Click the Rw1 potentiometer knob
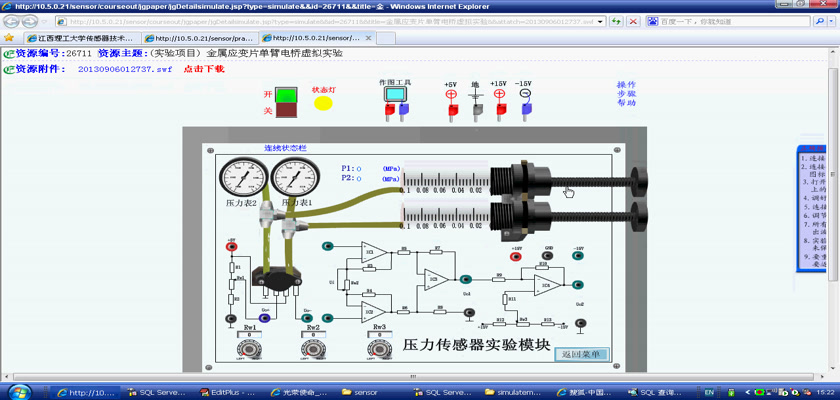 (x=250, y=350)
